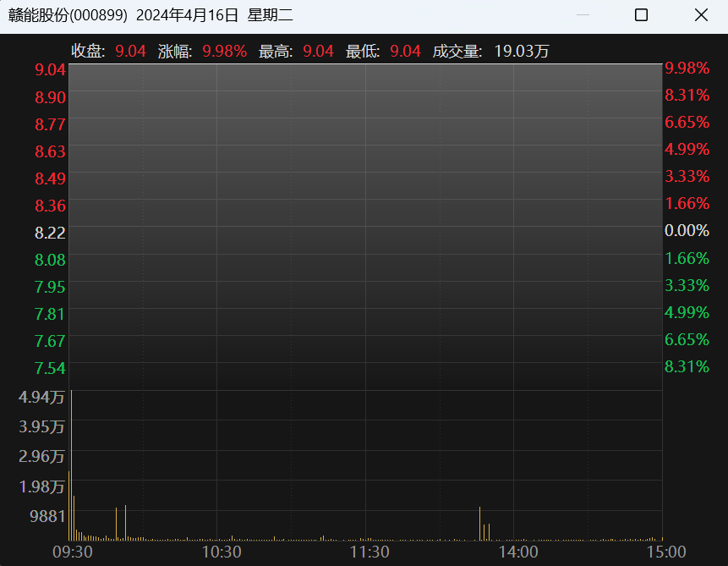Click the 14:00 time axis label
This screenshot has width=728, height=566.
518,552
